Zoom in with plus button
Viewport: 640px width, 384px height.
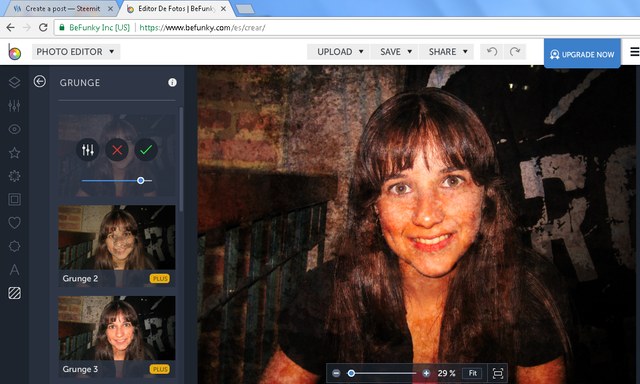pyautogui.click(x=426, y=373)
